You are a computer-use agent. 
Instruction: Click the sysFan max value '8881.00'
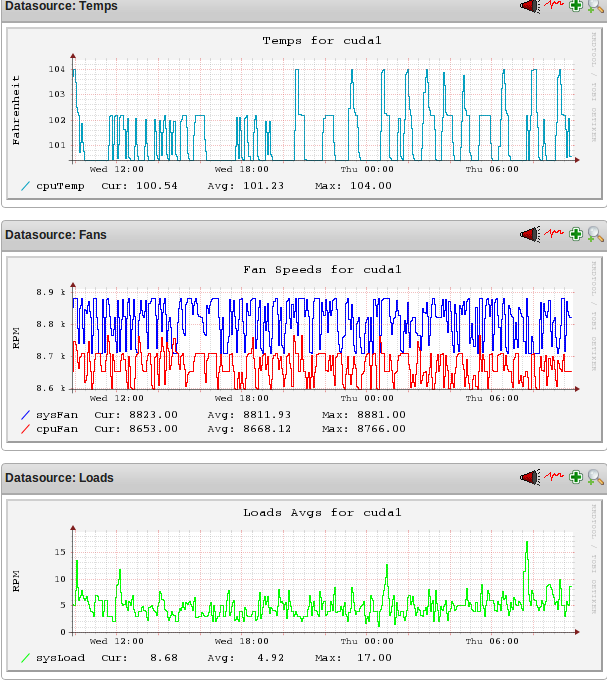(381, 415)
